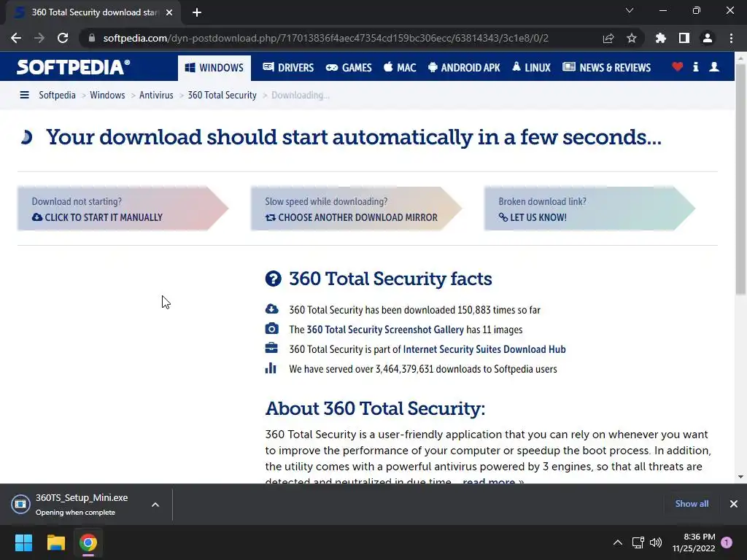Image resolution: width=747 pixels, height=560 pixels.
Task: Open 360 Total Security Screenshot Gallery
Action: tap(385, 330)
